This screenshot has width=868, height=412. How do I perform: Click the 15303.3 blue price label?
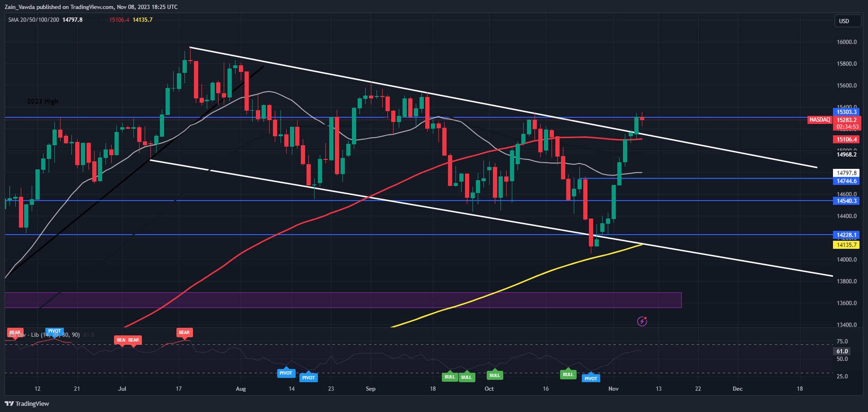[846, 112]
